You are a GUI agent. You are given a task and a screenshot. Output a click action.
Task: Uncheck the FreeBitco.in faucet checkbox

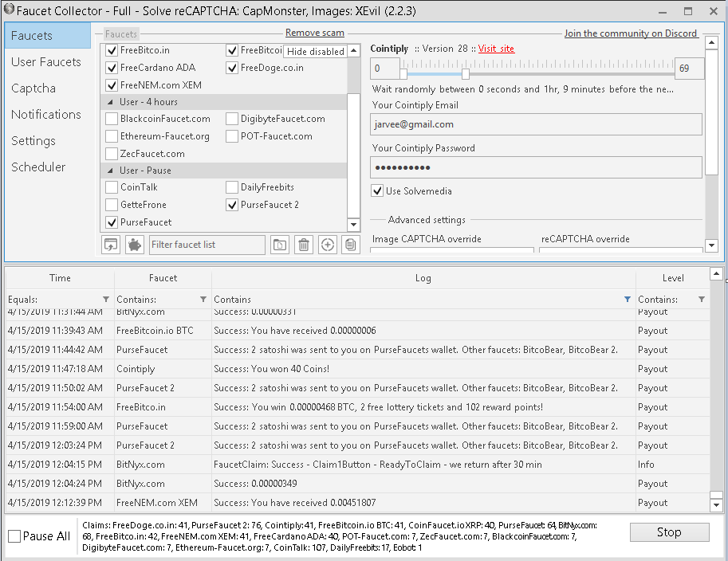point(112,50)
